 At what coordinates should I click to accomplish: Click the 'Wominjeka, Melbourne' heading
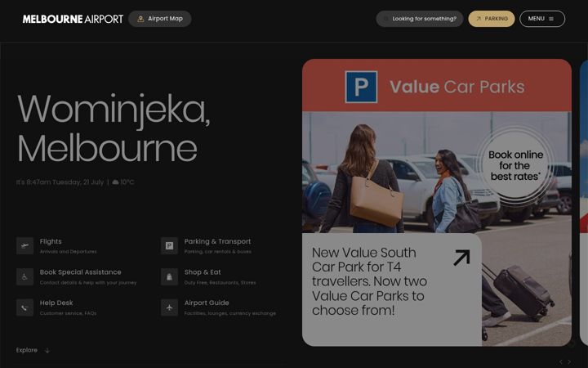click(x=114, y=128)
